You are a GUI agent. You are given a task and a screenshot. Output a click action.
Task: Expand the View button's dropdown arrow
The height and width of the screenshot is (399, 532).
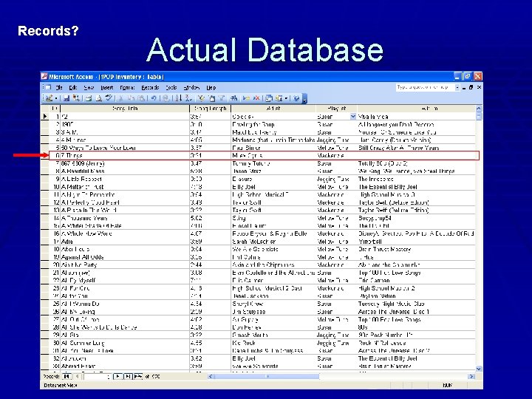56,98
